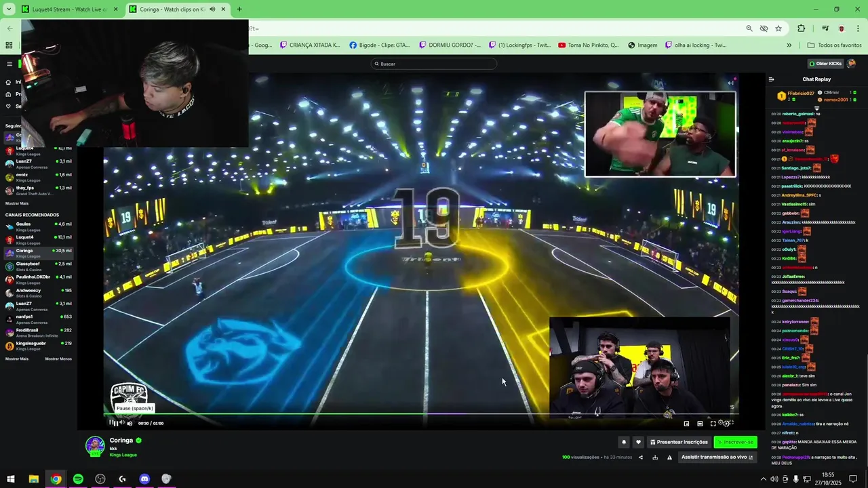Open Coringa channel avatar below the video
Screen dimensions: 868x488
(95, 445)
